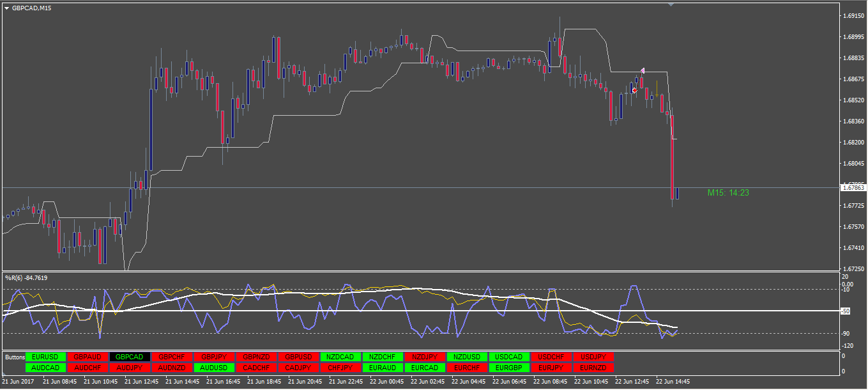The image size is (868, 390).
Task: Switch to CADJPY symbol button
Action: pyautogui.click(x=298, y=368)
